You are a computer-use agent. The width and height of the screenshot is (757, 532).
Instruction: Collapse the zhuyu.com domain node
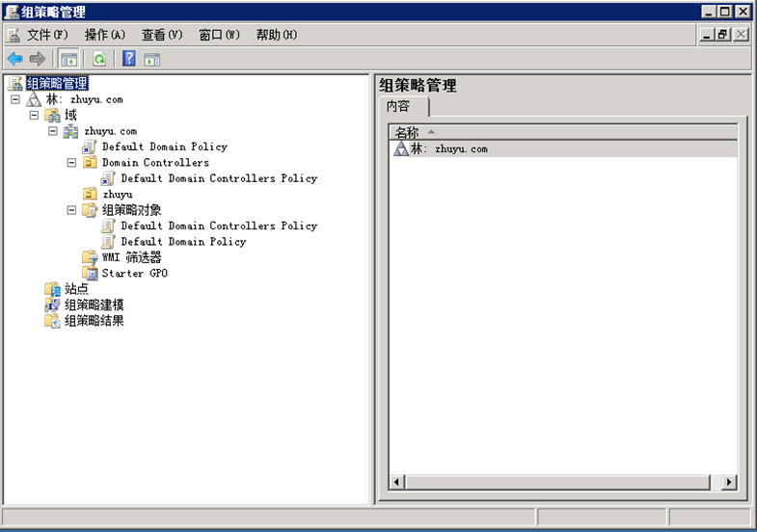[x=53, y=131]
